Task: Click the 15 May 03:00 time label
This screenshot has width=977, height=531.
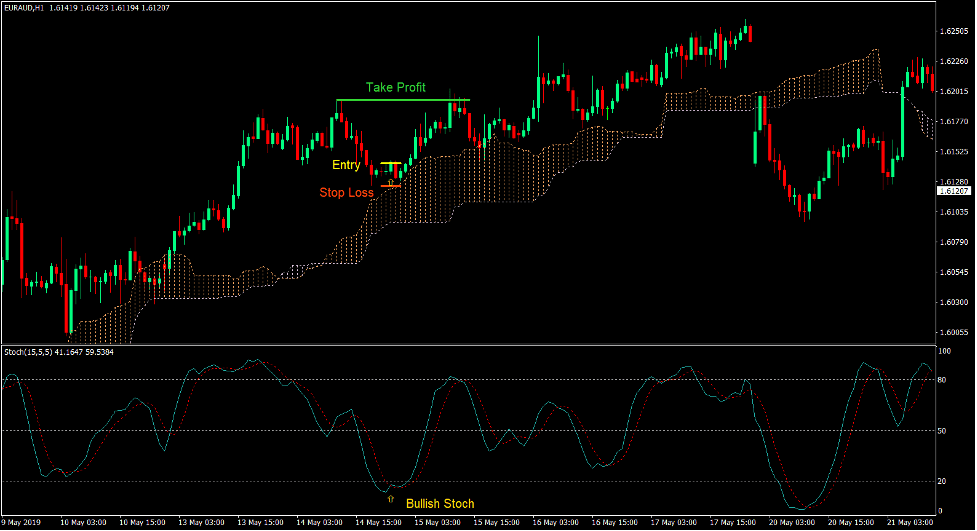Action: [x=437, y=522]
